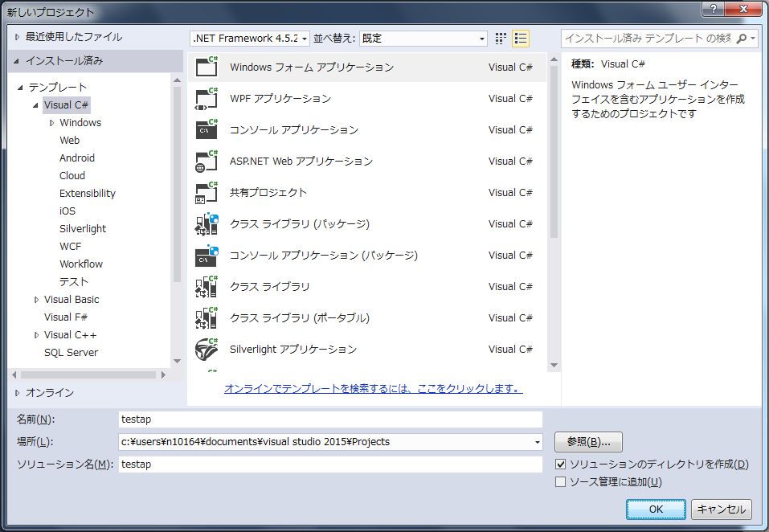Enable ソース管理に追加 checkbox
This screenshot has height=532, width=769.
(560, 482)
